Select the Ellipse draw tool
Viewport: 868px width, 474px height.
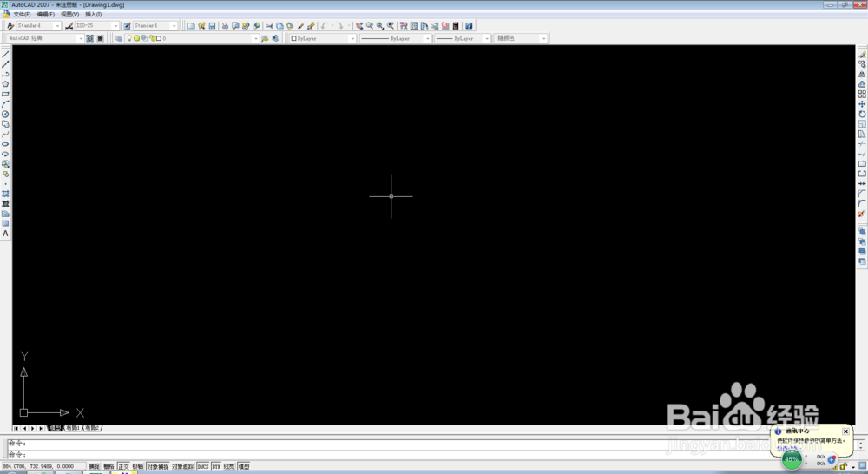click(5, 144)
